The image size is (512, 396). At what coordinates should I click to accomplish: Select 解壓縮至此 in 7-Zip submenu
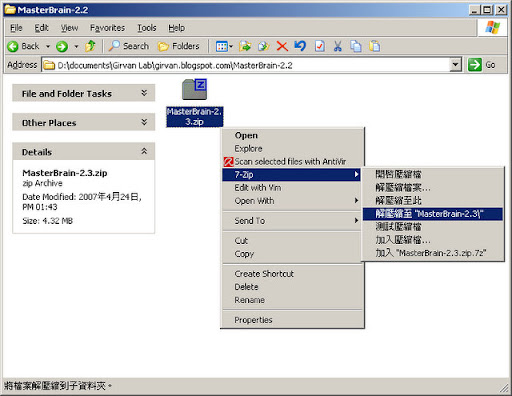(433, 201)
